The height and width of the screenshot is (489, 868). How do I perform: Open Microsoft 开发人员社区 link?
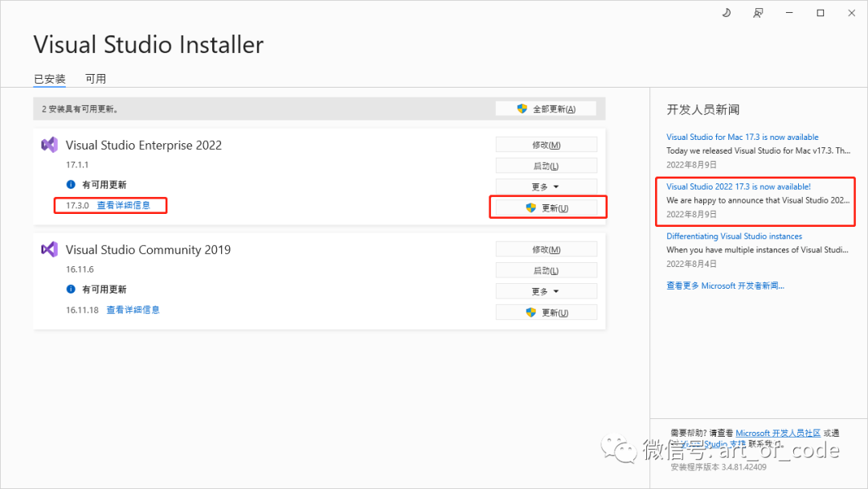point(778,433)
